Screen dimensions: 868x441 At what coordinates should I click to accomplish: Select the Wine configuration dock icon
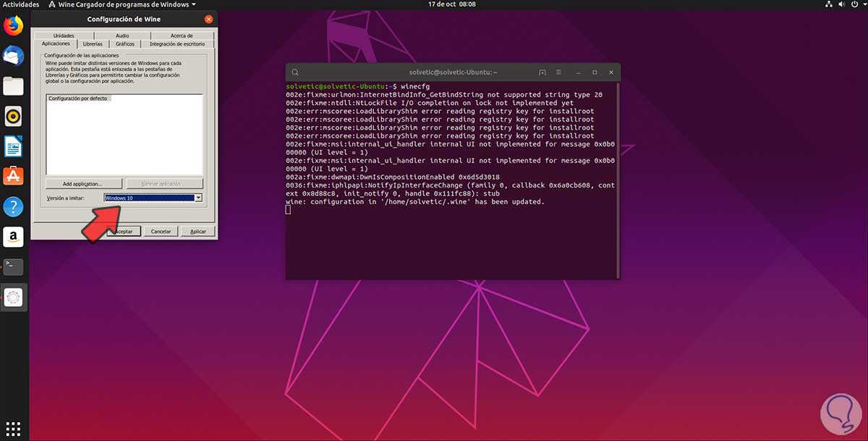point(14,297)
